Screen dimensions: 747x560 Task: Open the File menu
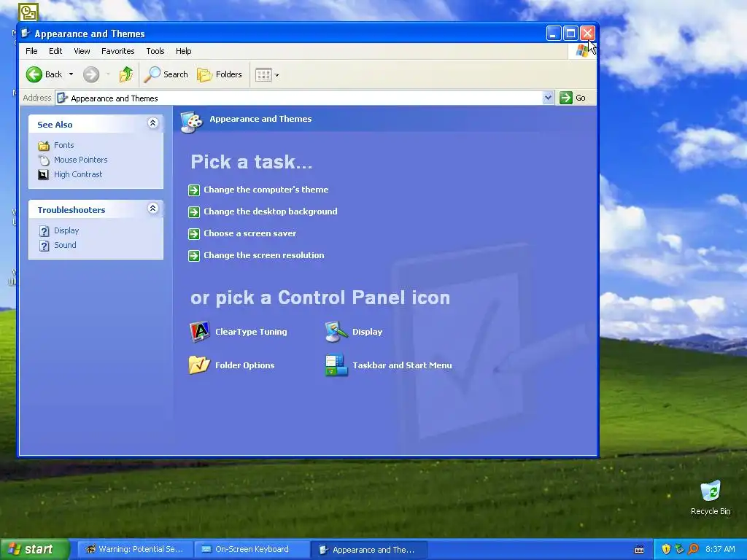click(31, 51)
